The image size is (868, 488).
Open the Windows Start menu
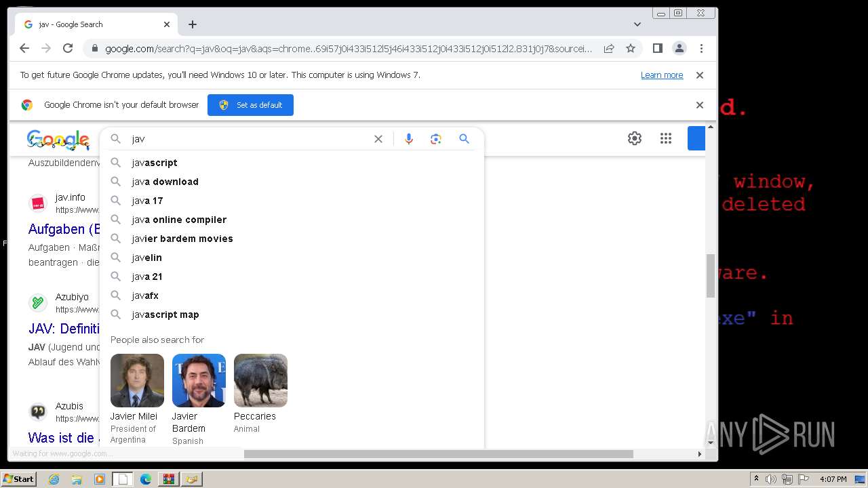pyautogui.click(x=19, y=479)
